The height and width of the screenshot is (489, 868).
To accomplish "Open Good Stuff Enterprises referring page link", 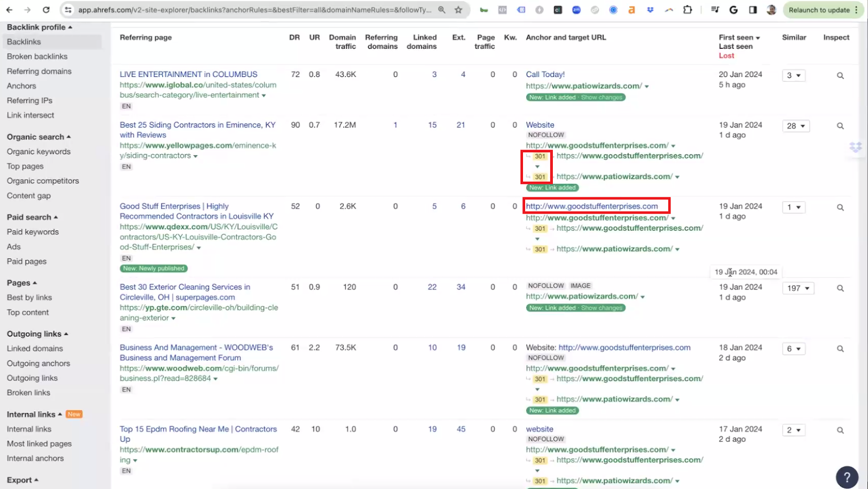I will 196,211.
